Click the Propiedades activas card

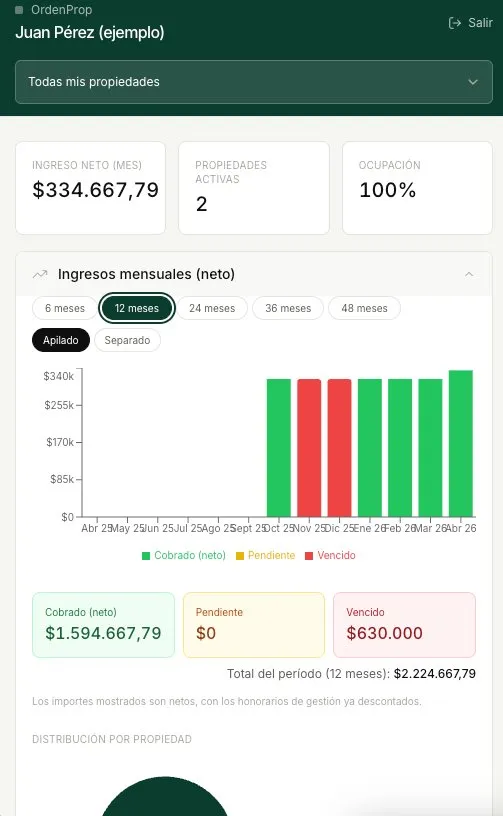(254, 188)
